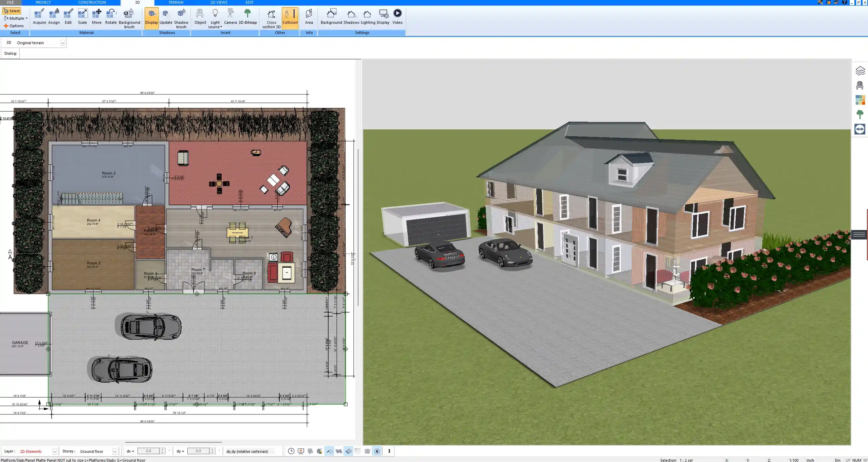
Task: Click the Dialog: label button
Action: tap(11, 53)
